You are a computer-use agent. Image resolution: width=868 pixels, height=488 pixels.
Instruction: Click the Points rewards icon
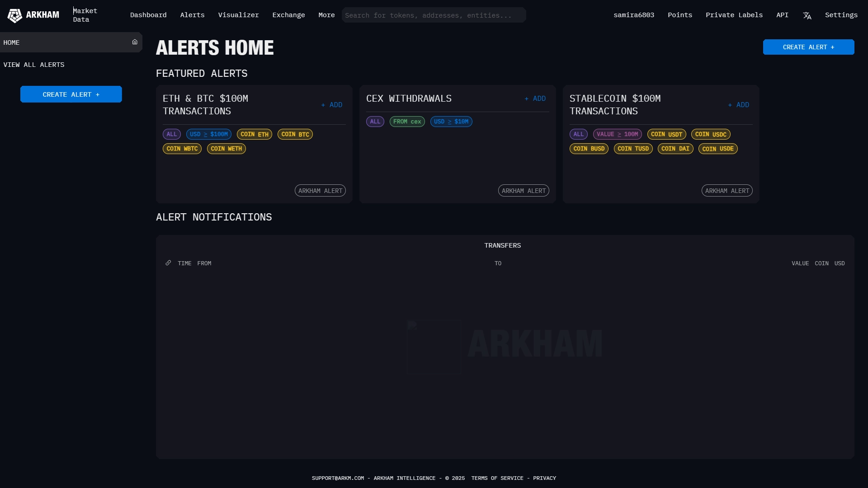[x=680, y=15]
